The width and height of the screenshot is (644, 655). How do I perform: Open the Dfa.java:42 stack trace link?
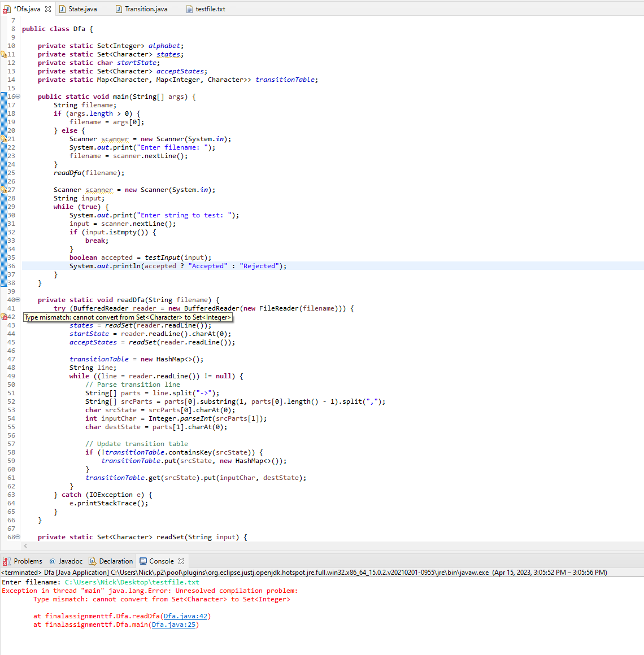(185, 616)
